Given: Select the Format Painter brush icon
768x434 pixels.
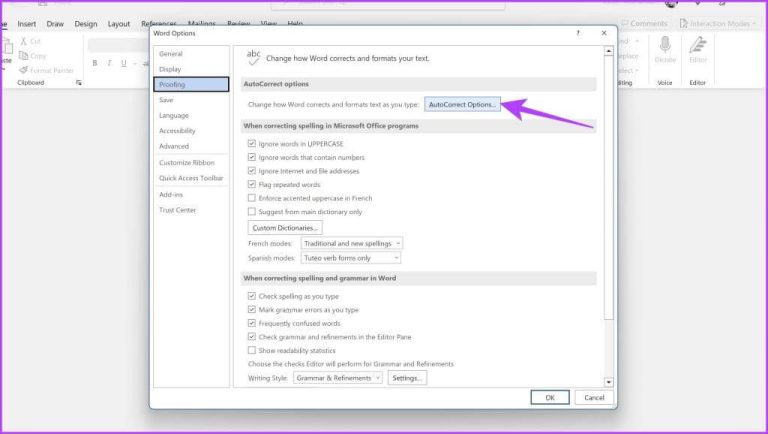Looking at the screenshot, I should click(x=23, y=71).
